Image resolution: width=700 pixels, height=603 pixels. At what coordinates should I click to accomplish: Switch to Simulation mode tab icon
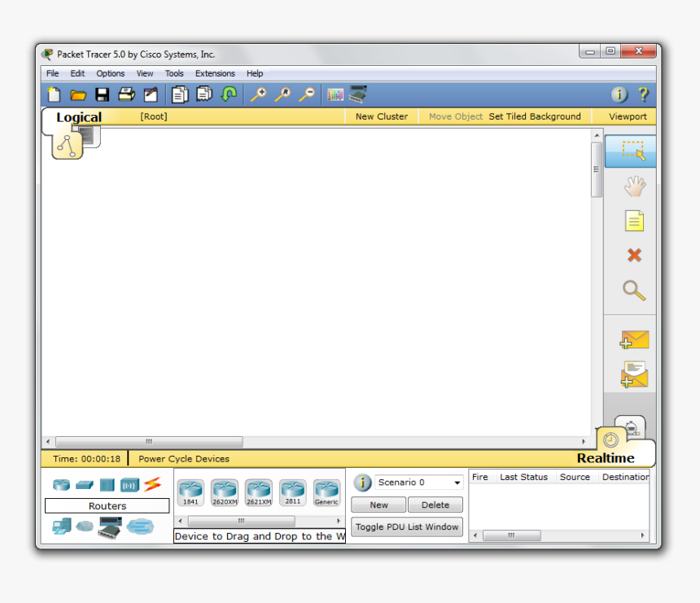(x=631, y=427)
